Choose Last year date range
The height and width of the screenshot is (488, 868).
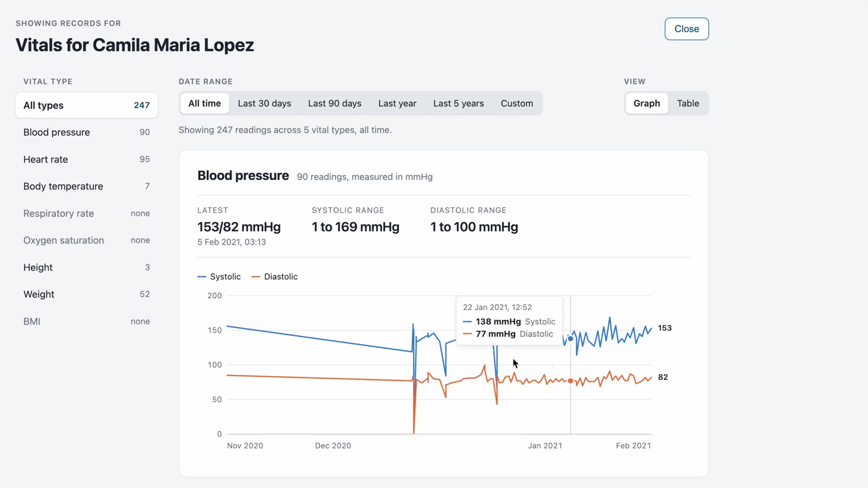(398, 103)
